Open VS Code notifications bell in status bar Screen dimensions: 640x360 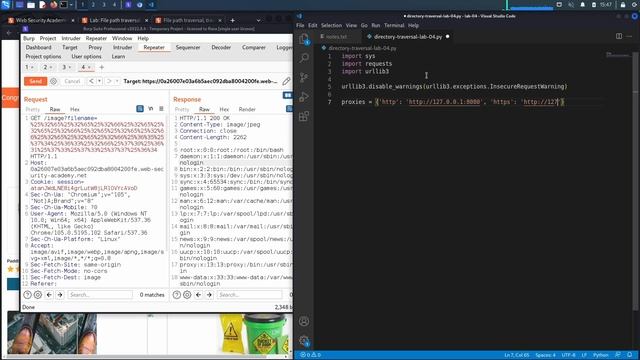tap(630, 355)
